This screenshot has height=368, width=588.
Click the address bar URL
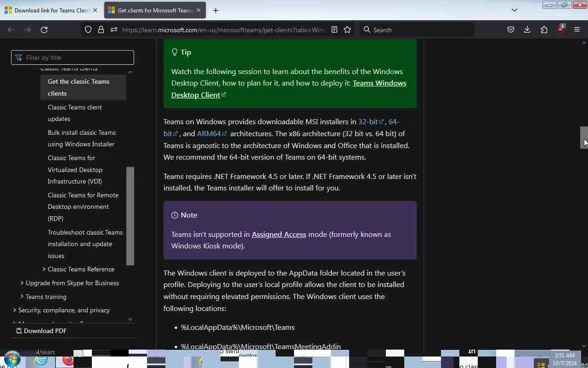click(224, 30)
